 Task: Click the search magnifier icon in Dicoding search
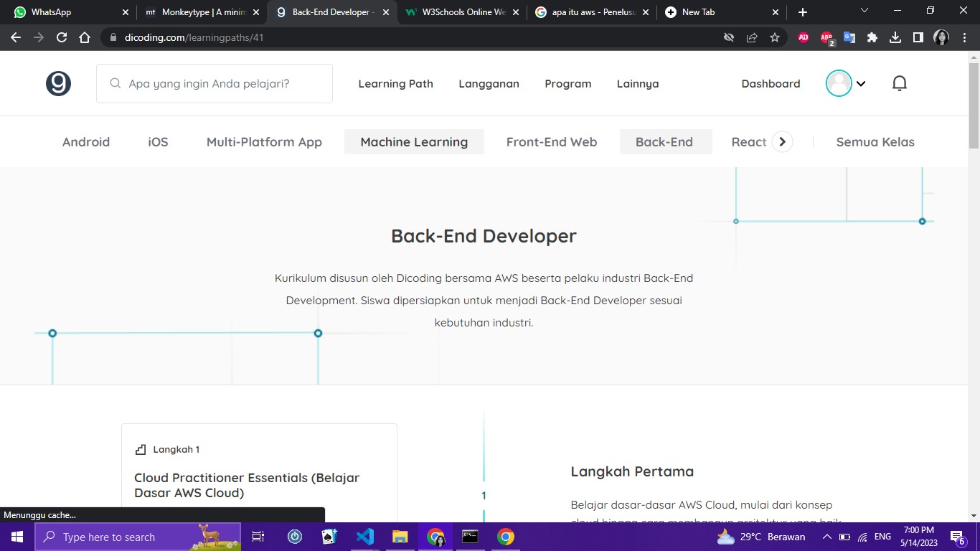point(115,83)
